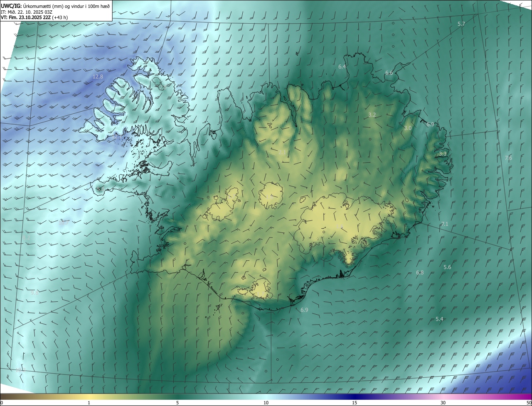Click the 3.0 value on the map
Image resolution: width=532 pixels, height=406 pixels.
(x=408, y=128)
